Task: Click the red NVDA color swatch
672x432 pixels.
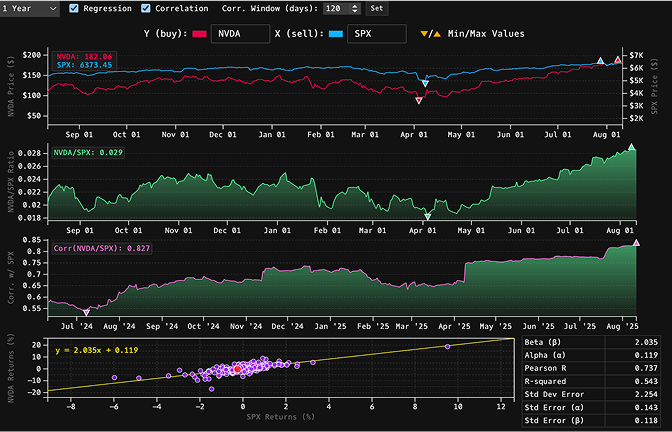Action: 200,34
